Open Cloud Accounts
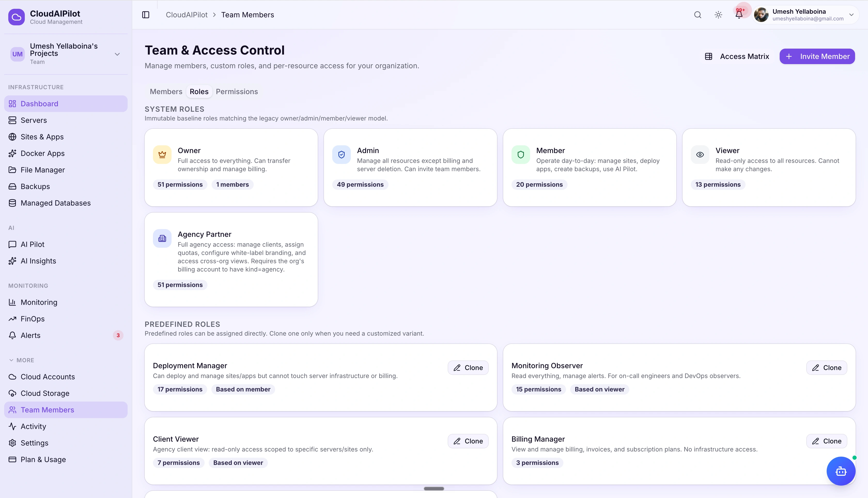Screen dimensions: 868x498 (x=66, y=376)
